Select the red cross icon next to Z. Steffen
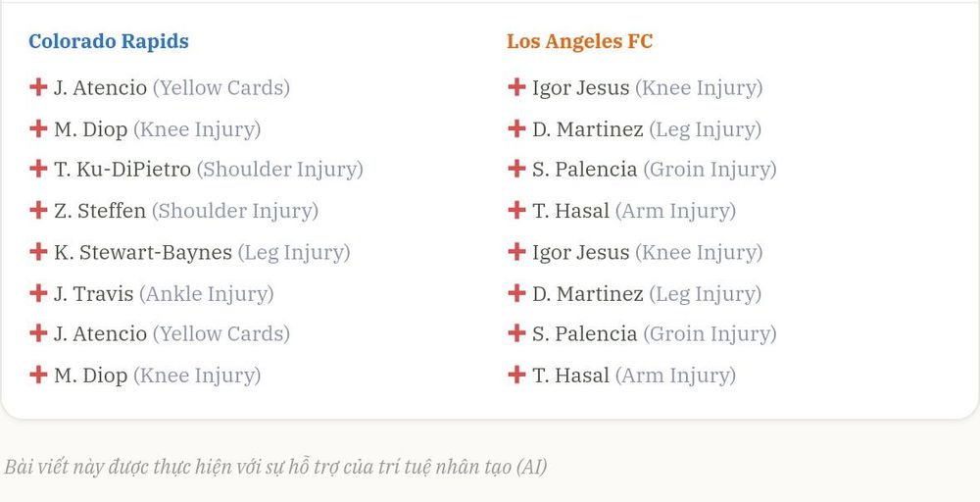 coord(38,210)
